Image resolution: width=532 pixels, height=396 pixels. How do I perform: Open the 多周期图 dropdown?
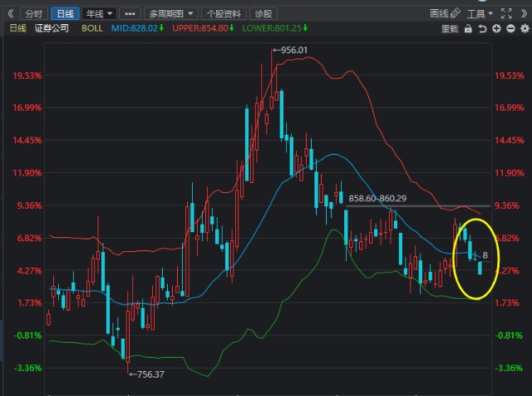[x=171, y=13]
